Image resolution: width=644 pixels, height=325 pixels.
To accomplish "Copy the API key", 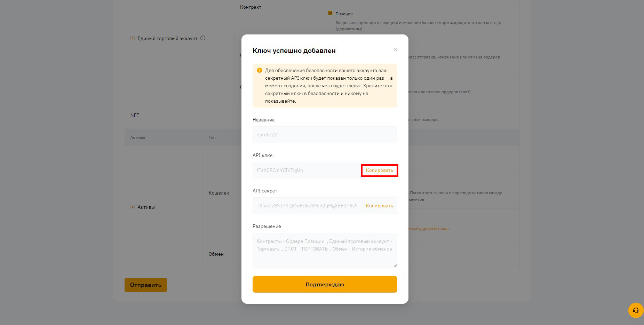I will tap(379, 170).
